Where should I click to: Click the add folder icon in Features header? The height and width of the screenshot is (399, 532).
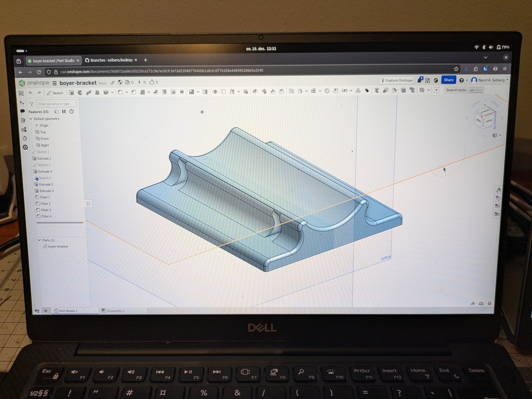(x=56, y=112)
